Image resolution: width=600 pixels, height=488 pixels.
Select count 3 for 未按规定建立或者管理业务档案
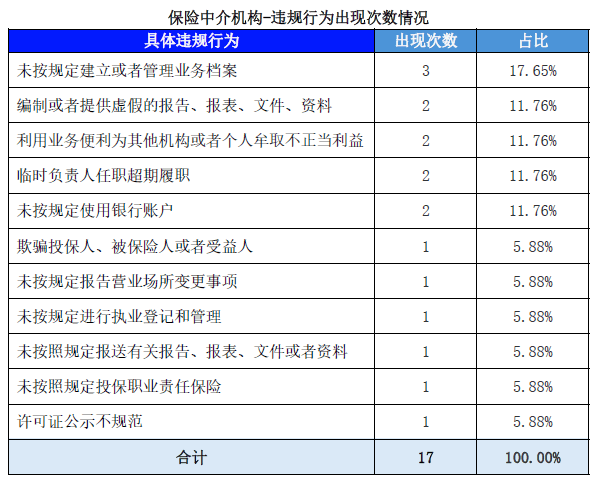pyautogui.click(x=426, y=70)
